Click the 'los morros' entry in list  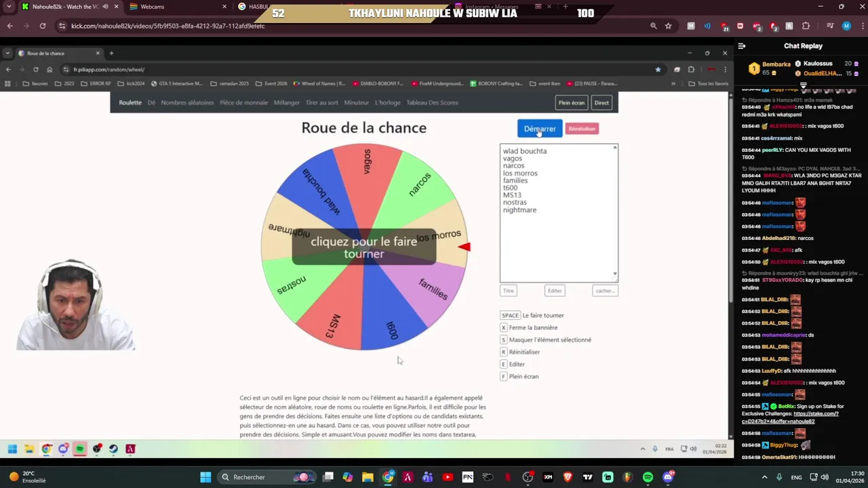pyautogui.click(x=520, y=174)
